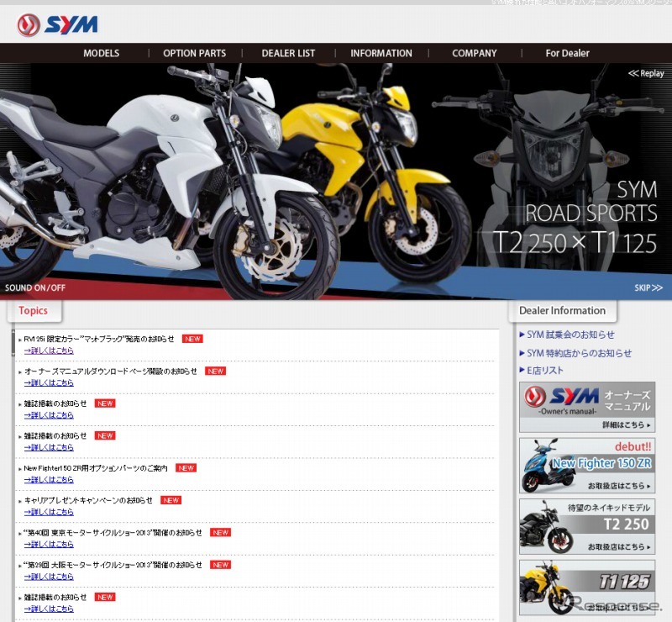
Task: Open details link under New Fighter150 ZR option parts
Action: 49,480
